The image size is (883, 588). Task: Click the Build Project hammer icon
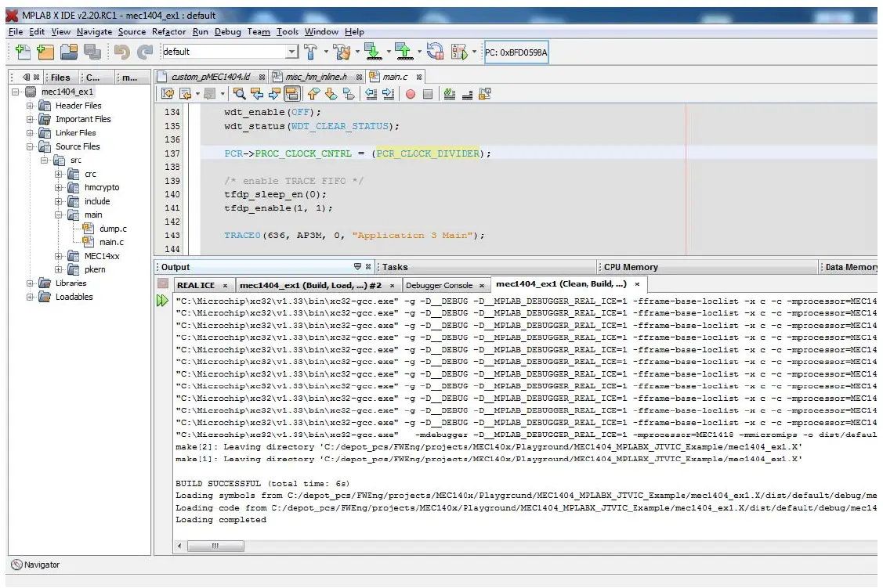tap(311, 52)
